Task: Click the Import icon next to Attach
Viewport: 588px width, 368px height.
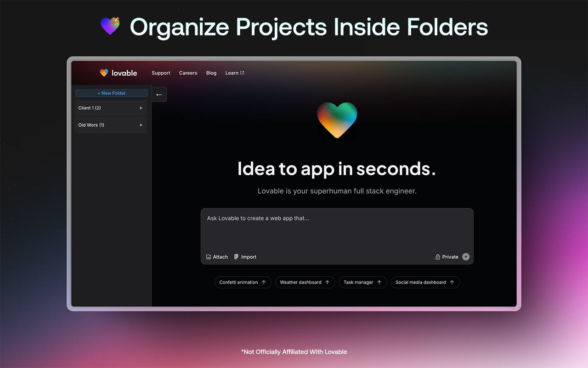Action: pyautogui.click(x=236, y=257)
